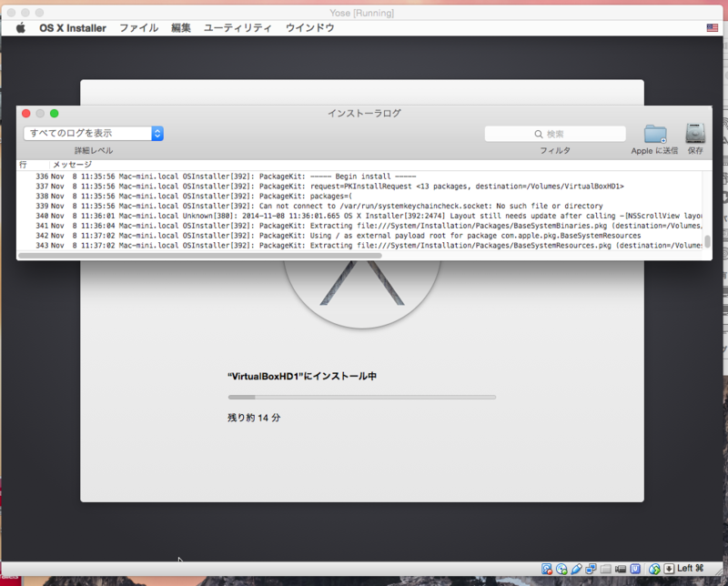This screenshot has height=586, width=728.
Task: Click the "VirtualBoxHD1"にインストール中 status text
Action: pyautogui.click(x=302, y=376)
